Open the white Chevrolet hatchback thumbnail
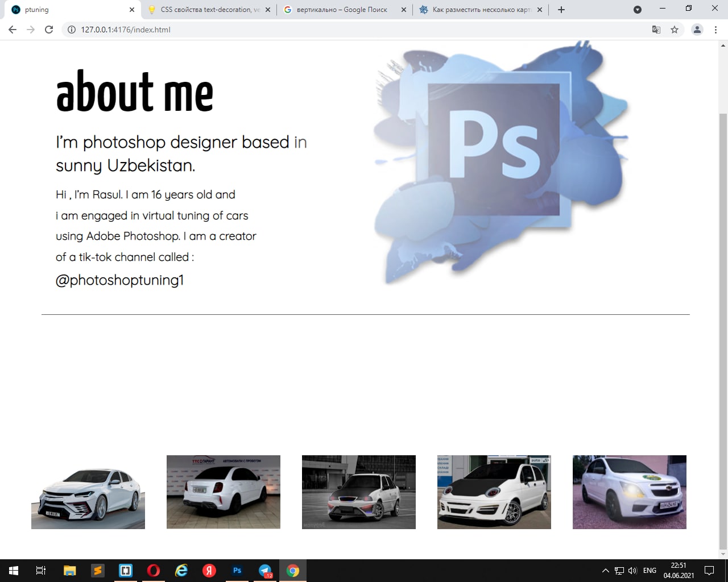The height and width of the screenshot is (582, 728). tap(630, 492)
